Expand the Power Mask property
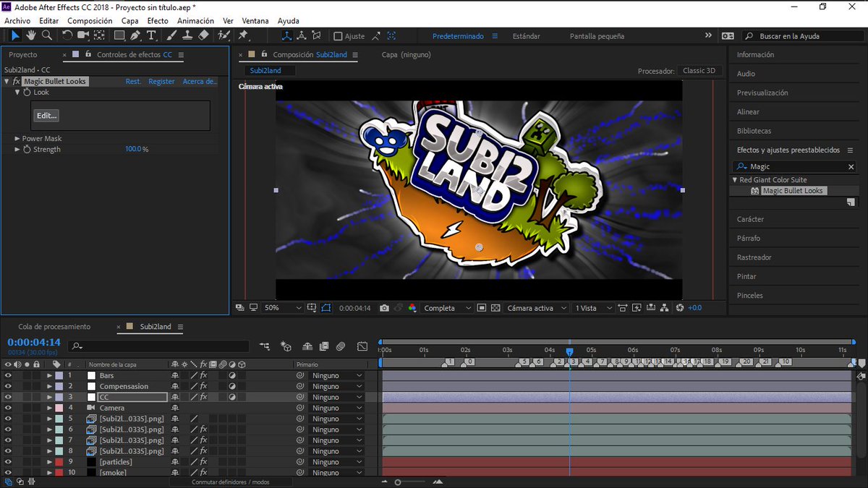868x488 pixels. tap(17, 139)
